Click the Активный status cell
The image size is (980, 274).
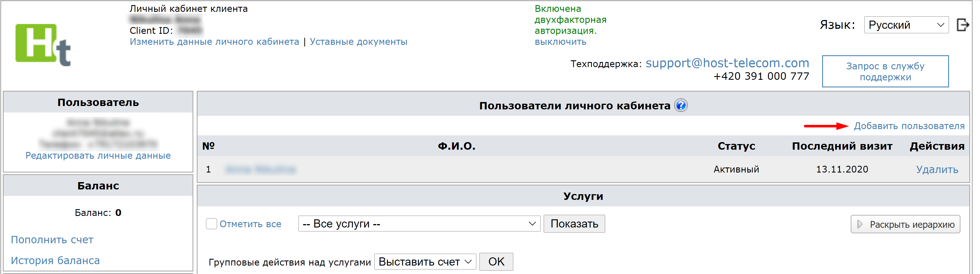(736, 169)
